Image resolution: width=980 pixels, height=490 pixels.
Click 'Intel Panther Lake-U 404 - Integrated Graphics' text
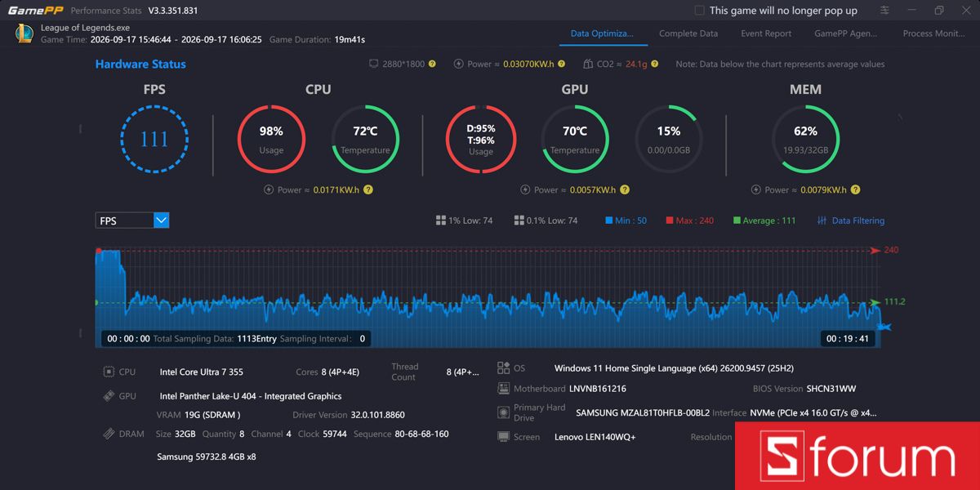pyautogui.click(x=251, y=396)
